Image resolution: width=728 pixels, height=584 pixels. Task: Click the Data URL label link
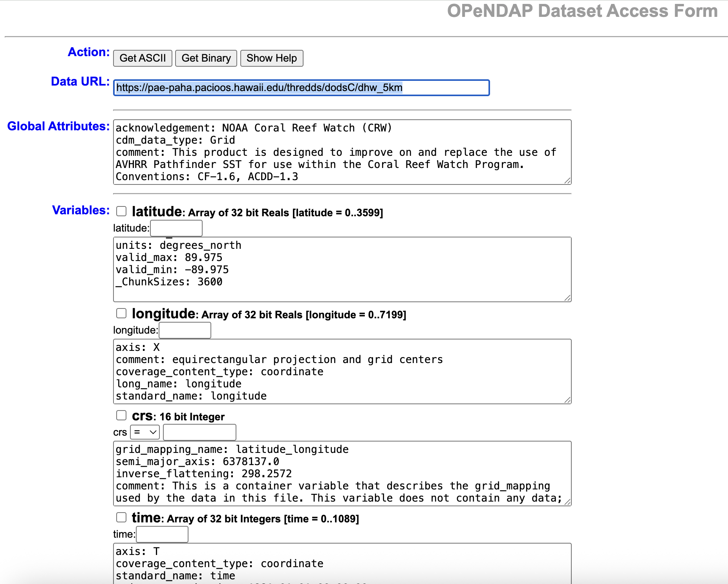coord(80,81)
